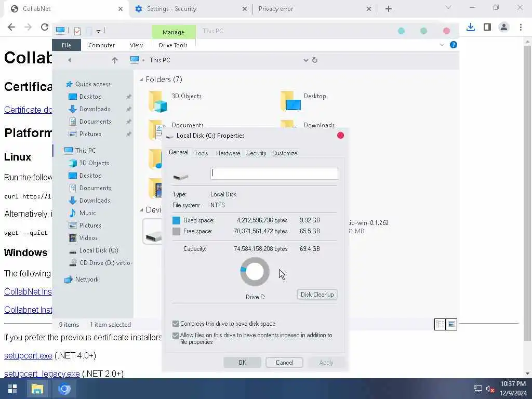Switch to Settings - Security Chrome tab
Image resolution: width=532 pixels, height=399 pixels.
coord(190,9)
